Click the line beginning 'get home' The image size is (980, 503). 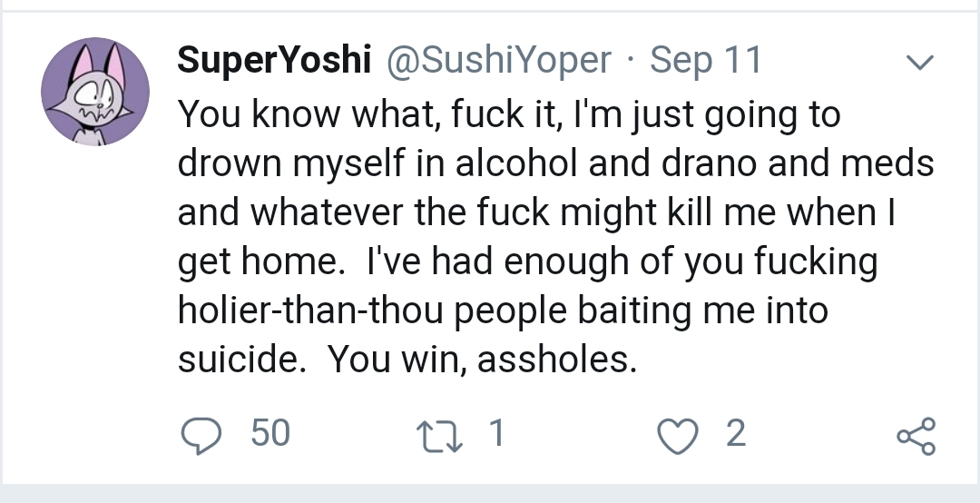point(527,262)
